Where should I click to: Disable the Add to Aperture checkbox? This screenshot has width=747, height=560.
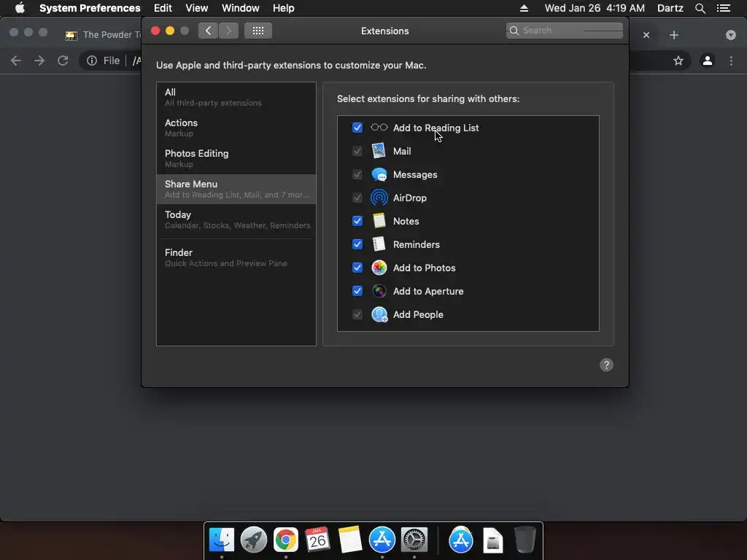coord(357,291)
